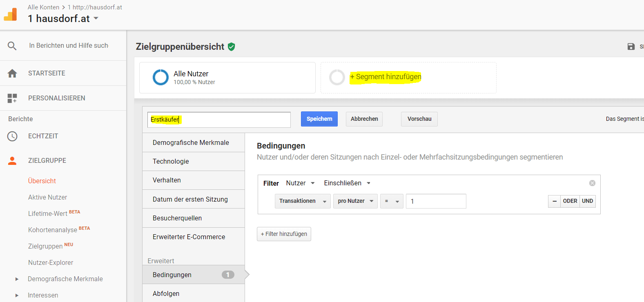Click the Zielgruppe person icon
The height and width of the screenshot is (302, 644).
pos(12,161)
